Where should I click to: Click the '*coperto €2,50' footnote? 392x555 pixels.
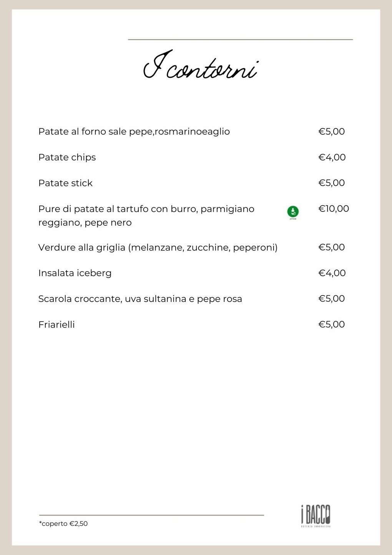pos(63,523)
